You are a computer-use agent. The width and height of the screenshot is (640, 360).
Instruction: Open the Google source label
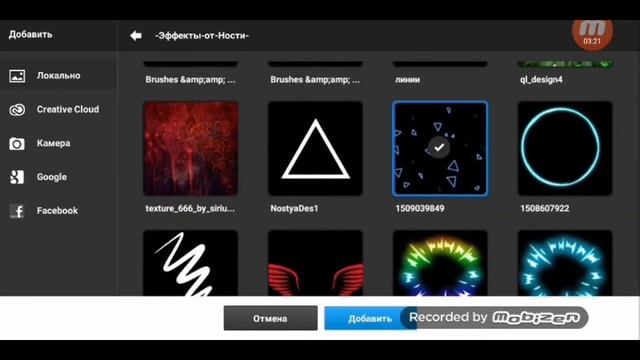52,177
